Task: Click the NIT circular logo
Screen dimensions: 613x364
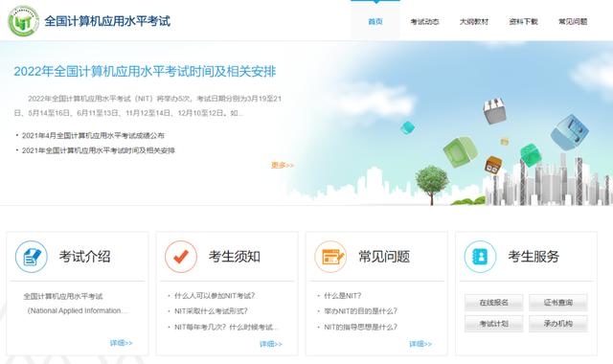Action: tap(23, 21)
